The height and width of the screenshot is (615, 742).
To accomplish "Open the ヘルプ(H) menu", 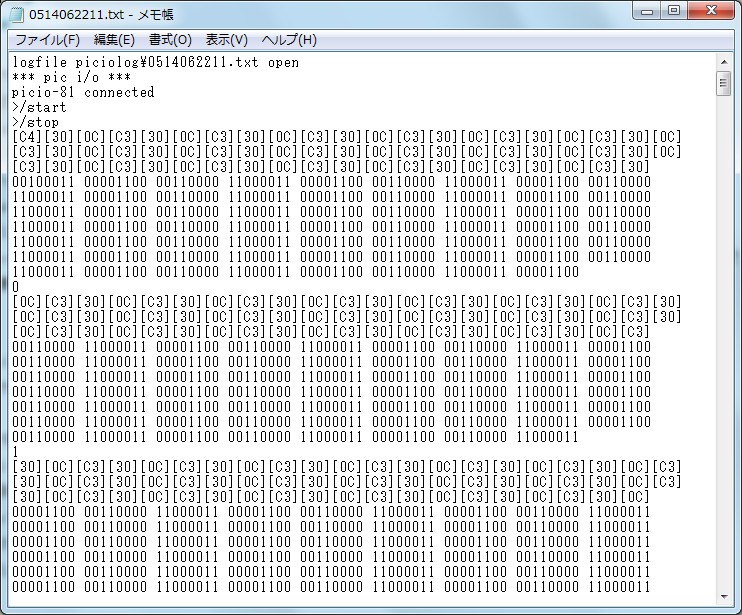I will pyautogui.click(x=289, y=40).
